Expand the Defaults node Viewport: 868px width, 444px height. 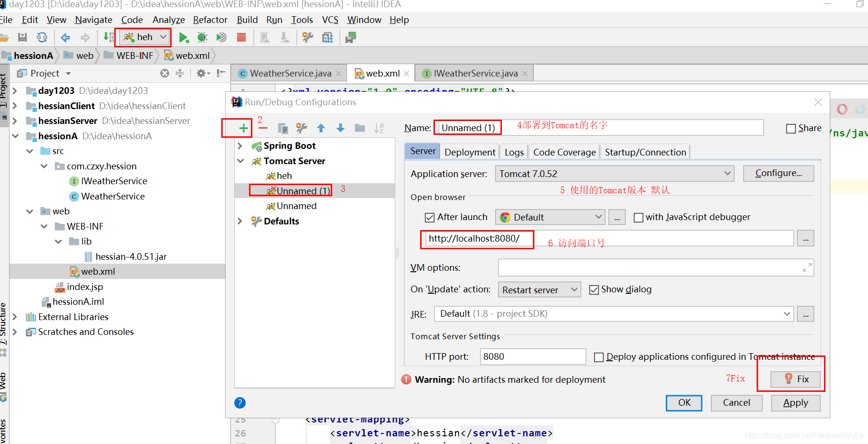(x=240, y=221)
